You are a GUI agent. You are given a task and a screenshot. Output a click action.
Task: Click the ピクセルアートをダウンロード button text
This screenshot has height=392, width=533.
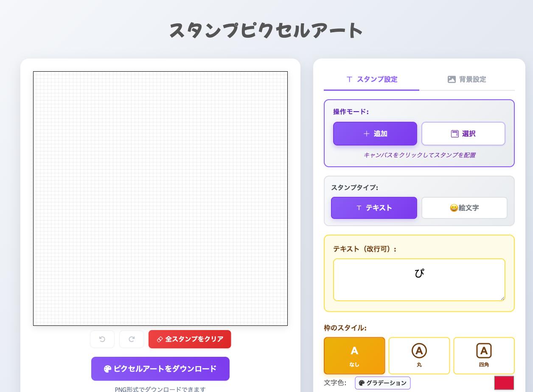(165, 369)
